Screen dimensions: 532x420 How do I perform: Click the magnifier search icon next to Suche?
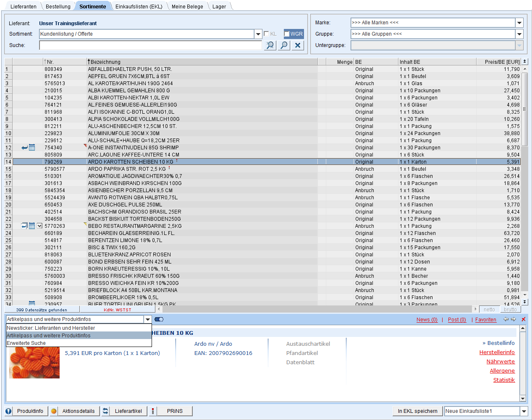point(284,45)
